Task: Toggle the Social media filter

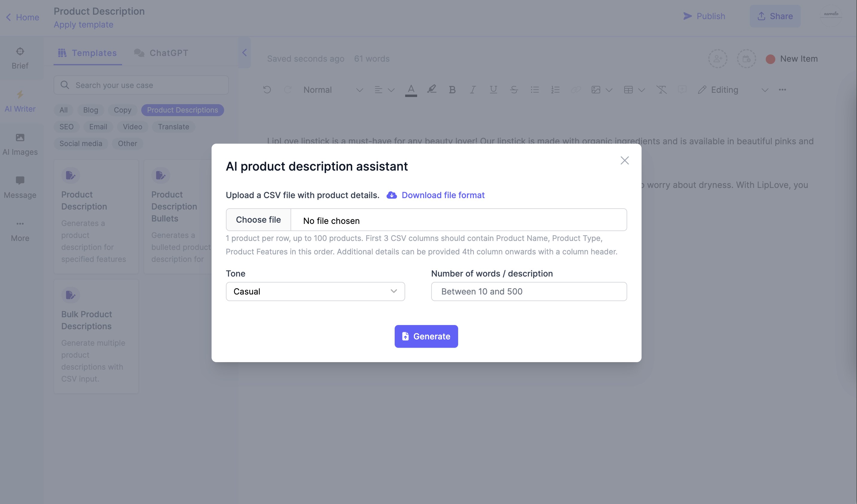Action: click(80, 143)
